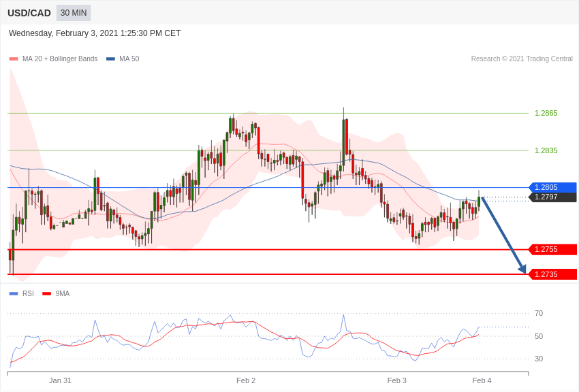Click the Feb 4 date axis label

coord(482,380)
